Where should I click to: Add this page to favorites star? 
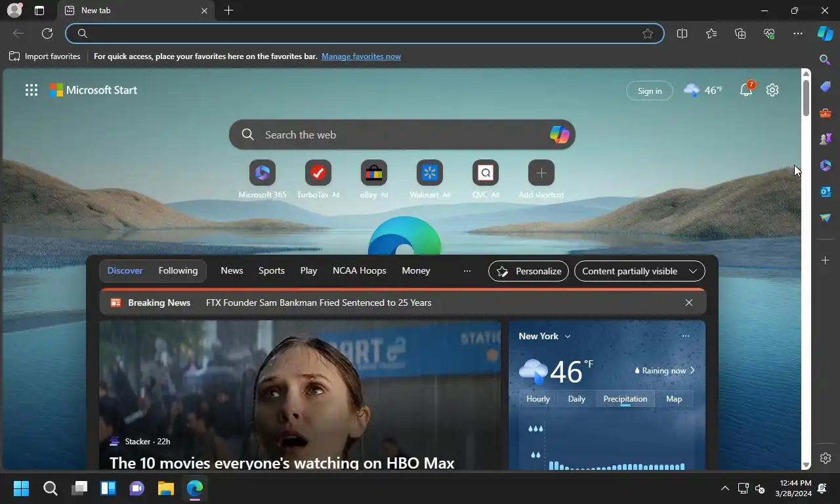[x=648, y=33]
